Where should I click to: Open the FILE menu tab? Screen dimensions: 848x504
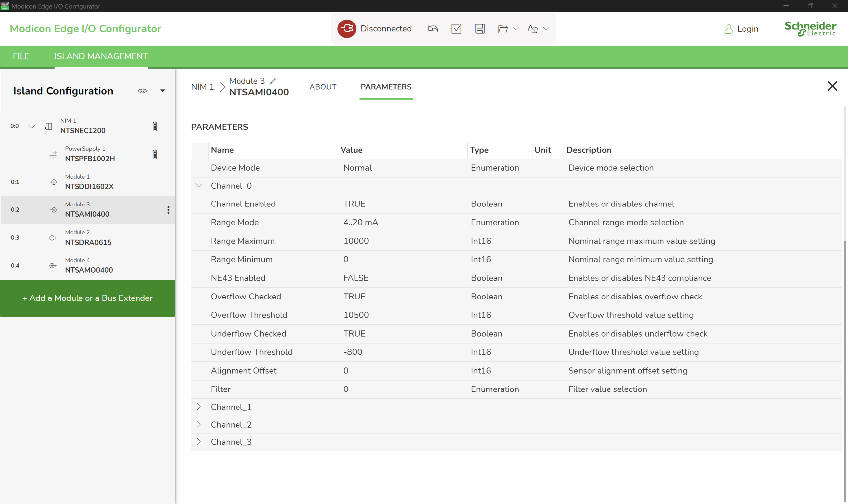pyautogui.click(x=21, y=56)
